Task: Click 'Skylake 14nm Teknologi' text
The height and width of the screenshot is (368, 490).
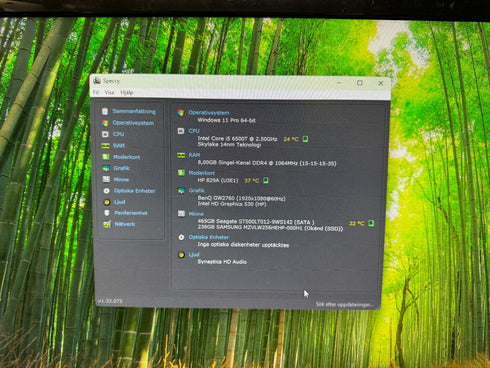Action: point(229,145)
